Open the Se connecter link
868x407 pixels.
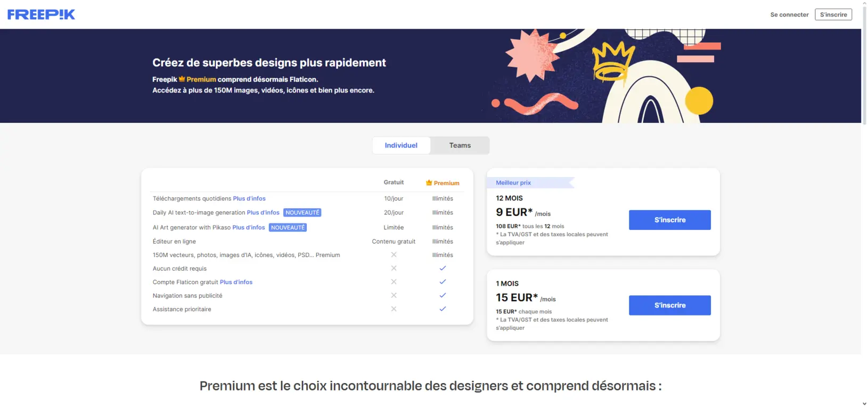pyautogui.click(x=789, y=14)
